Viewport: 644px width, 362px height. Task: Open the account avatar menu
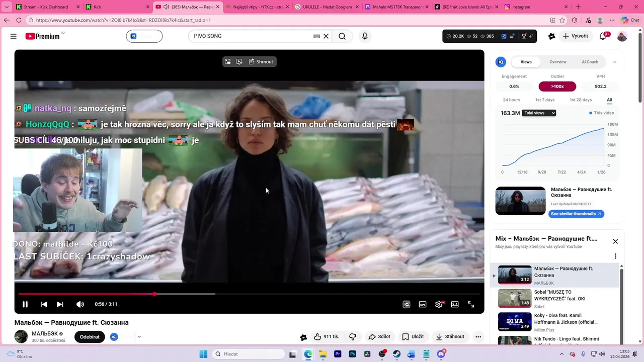tap(622, 36)
